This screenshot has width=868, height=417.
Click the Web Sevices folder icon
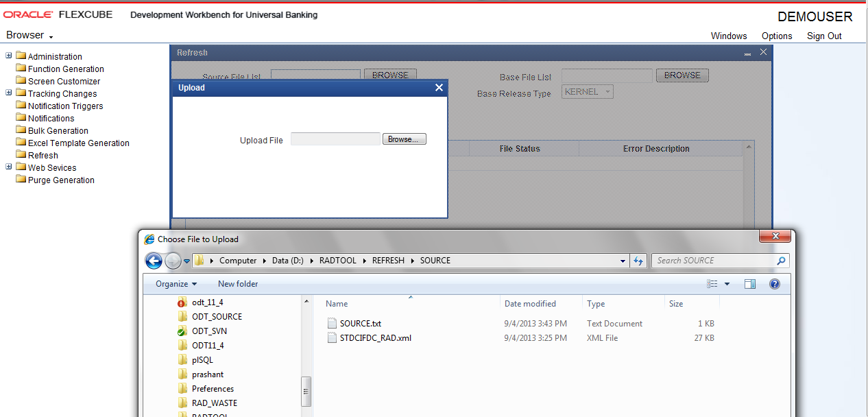pyautogui.click(x=21, y=167)
